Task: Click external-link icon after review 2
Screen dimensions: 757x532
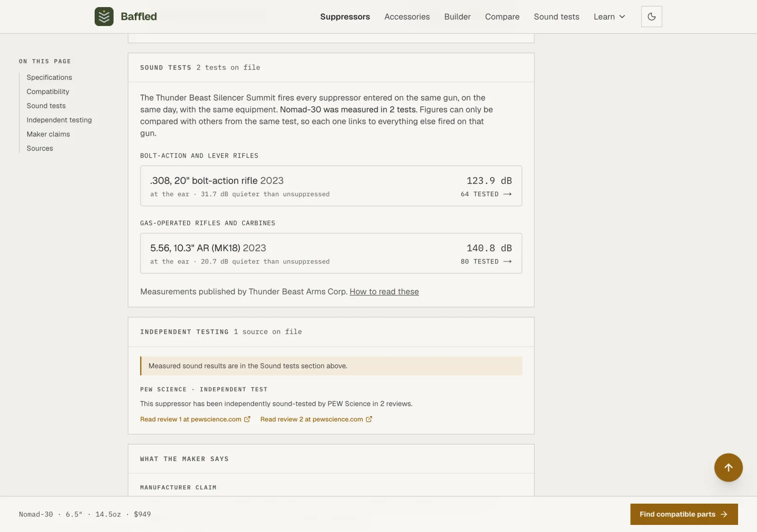Action: [x=369, y=419]
